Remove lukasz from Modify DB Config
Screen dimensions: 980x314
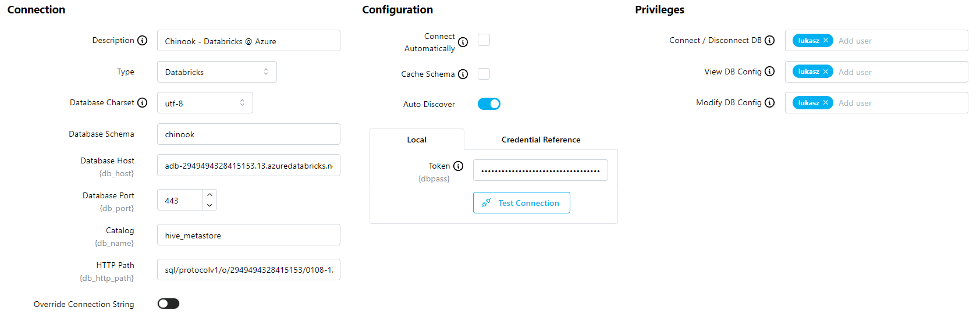[826, 103]
